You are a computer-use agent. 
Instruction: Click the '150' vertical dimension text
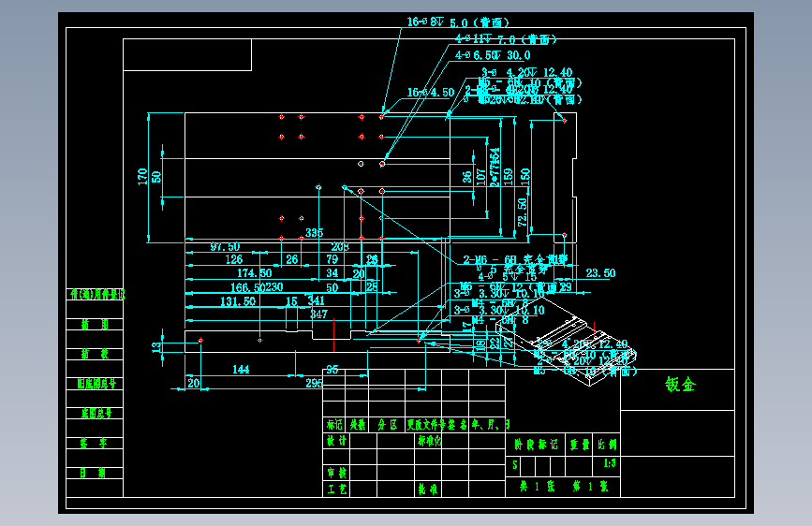[525, 177]
